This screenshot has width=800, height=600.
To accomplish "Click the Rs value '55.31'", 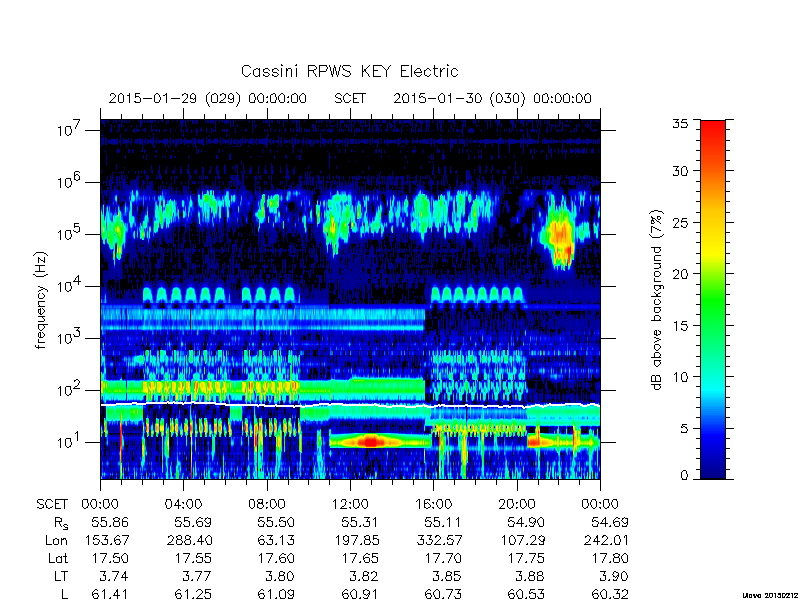I will [360, 522].
